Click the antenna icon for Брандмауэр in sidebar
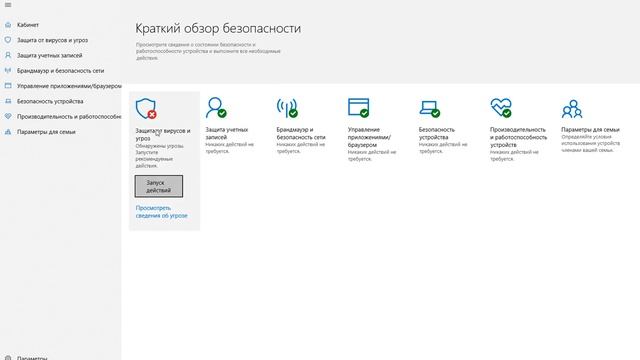Screen dimensions: 640x360 8,71
